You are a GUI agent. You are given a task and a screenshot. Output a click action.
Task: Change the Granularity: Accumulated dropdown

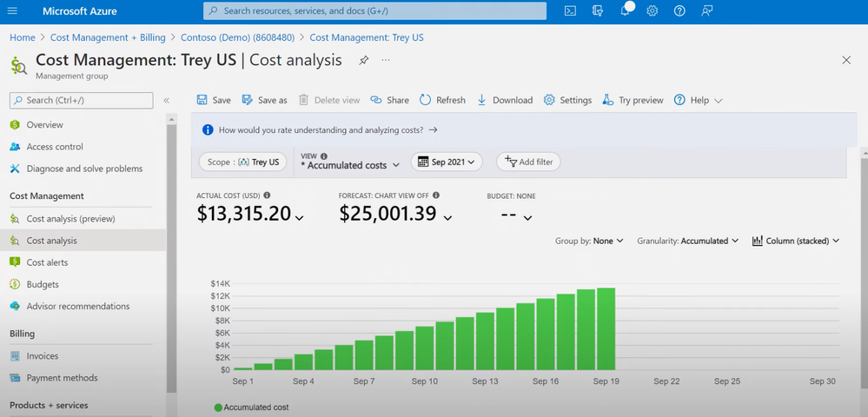click(x=687, y=241)
